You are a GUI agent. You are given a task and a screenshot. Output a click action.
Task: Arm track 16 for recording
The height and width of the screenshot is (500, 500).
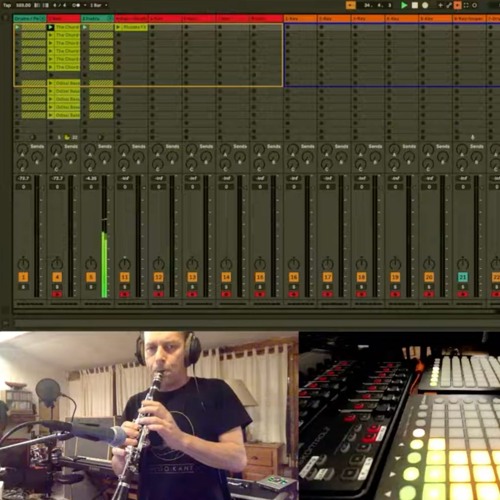tap(294, 294)
